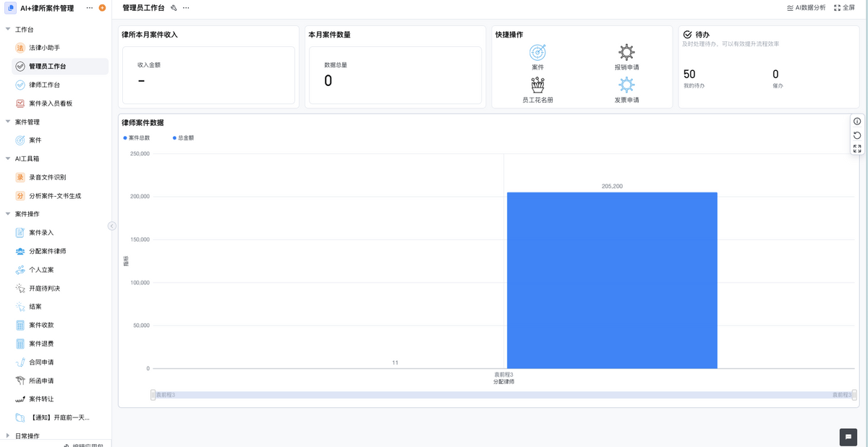Click the 我的待办 count 50
This screenshot has height=447, width=868.
tap(689, 74)
